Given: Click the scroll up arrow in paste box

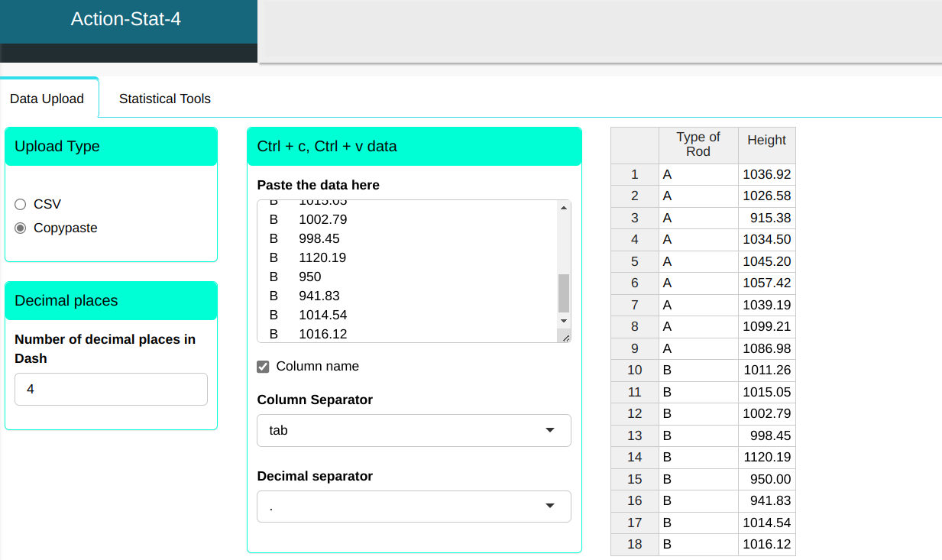Looking at the screenshot, I should 564,207.
